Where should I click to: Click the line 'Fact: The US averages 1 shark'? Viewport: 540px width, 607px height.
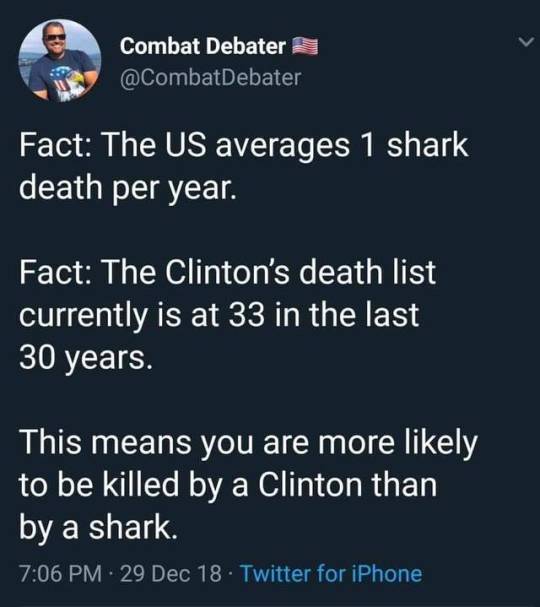pos(244,145)
